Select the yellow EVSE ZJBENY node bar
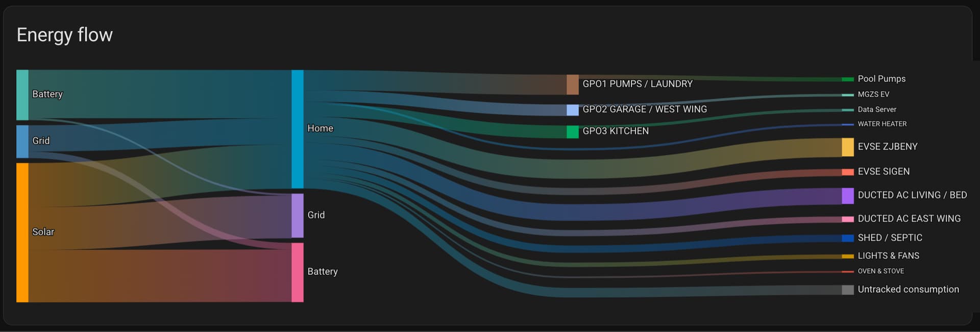980x332 pixels. click(x=848, y=147)
